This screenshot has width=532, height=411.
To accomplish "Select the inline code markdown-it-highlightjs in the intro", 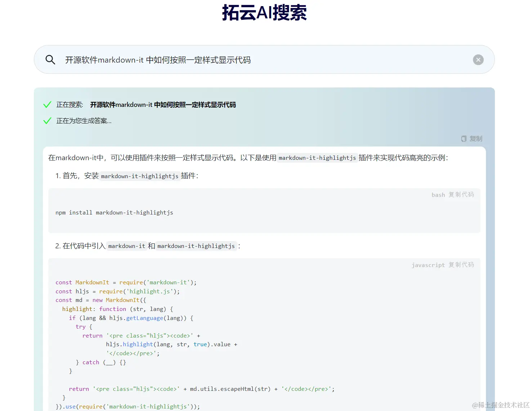I will pyautogui.click(x=317, y=158).
